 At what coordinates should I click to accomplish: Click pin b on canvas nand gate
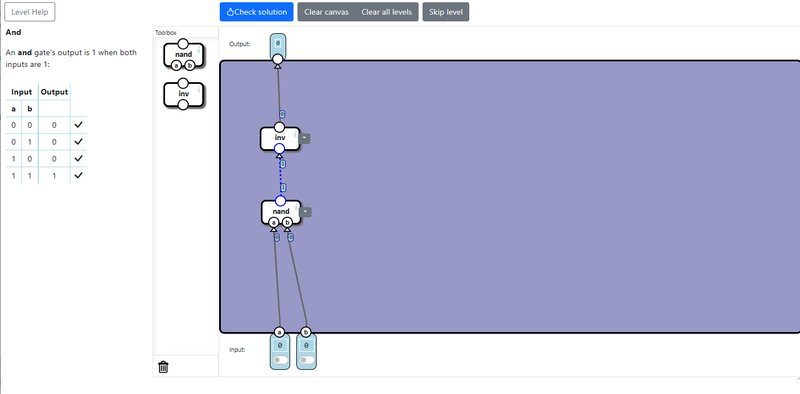tap(287, 223)
